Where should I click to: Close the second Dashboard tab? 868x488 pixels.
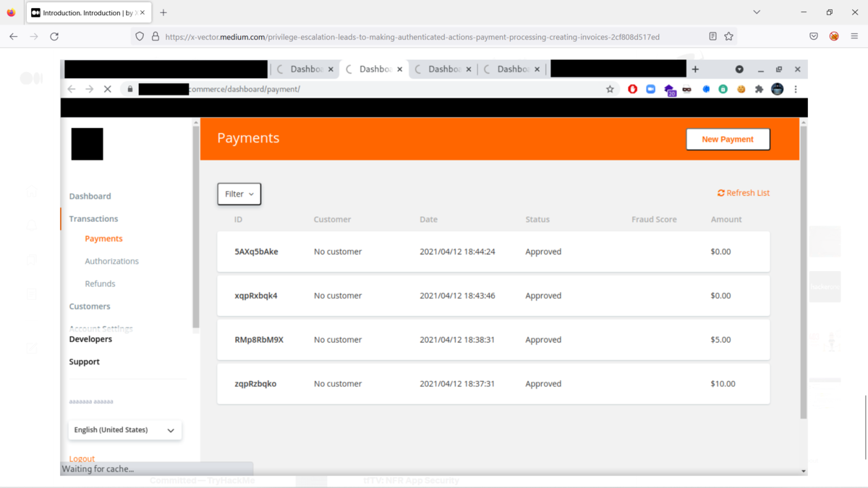pos(399,69)
